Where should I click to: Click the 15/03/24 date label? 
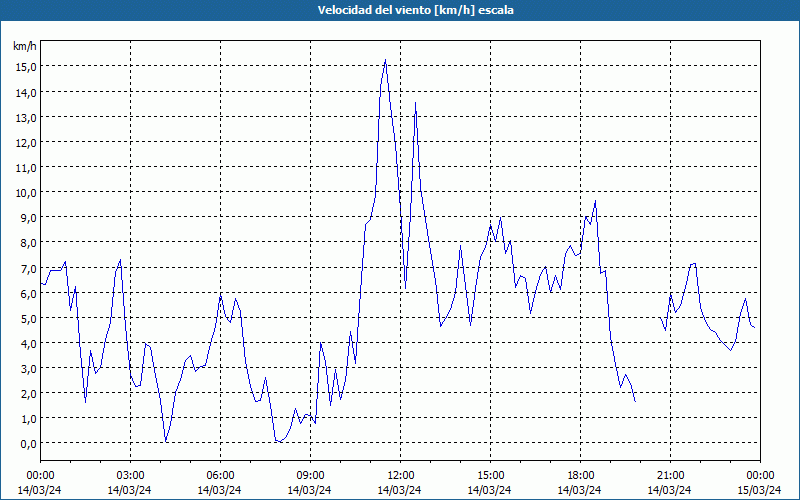point(759,490)
